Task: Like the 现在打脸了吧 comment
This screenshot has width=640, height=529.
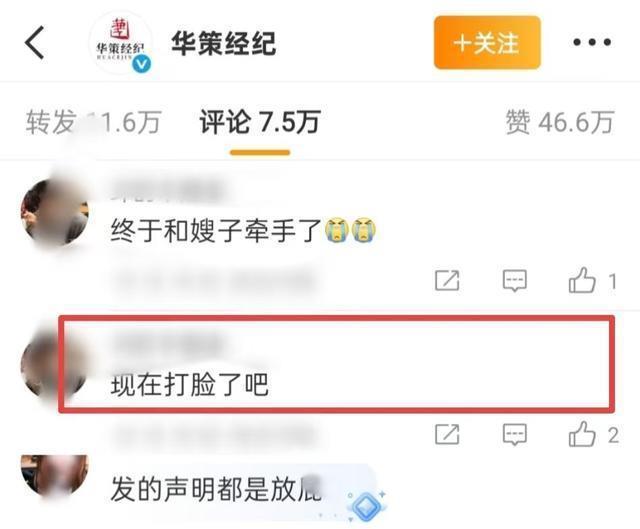Action: (x=582, y=434)
